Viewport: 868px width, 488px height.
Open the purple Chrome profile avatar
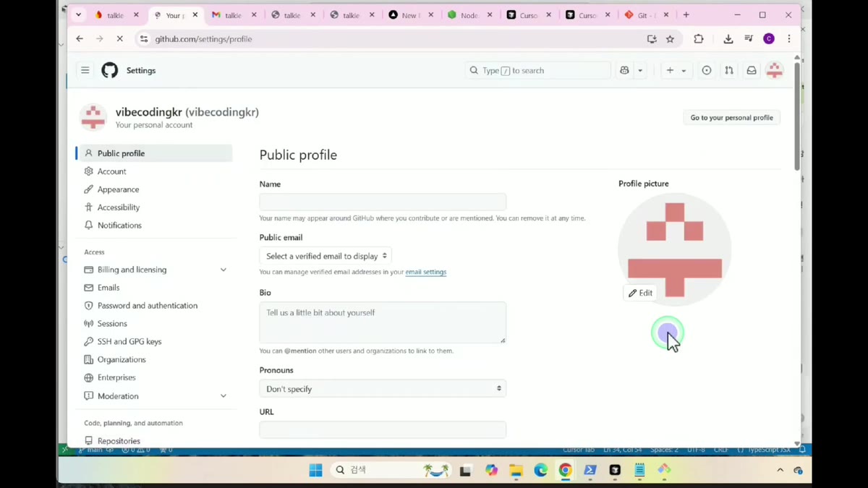tap(769, 39)
